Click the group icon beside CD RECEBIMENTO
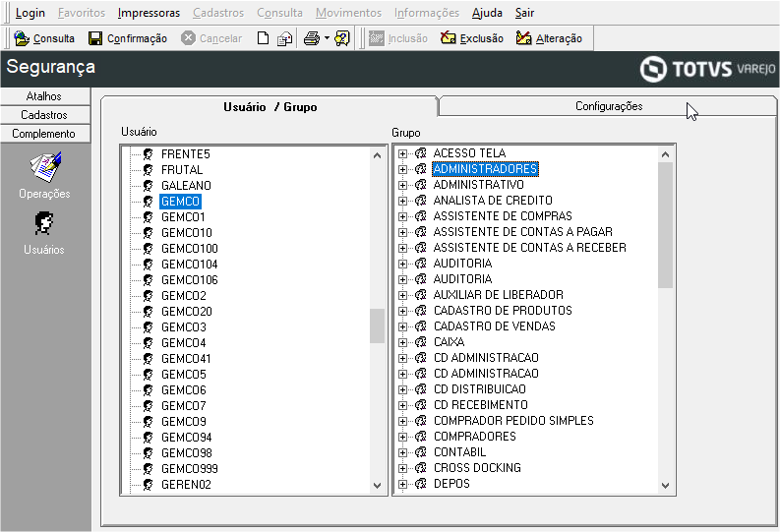Viewport: 780px width, 532px height. click(x=421, y=405)
